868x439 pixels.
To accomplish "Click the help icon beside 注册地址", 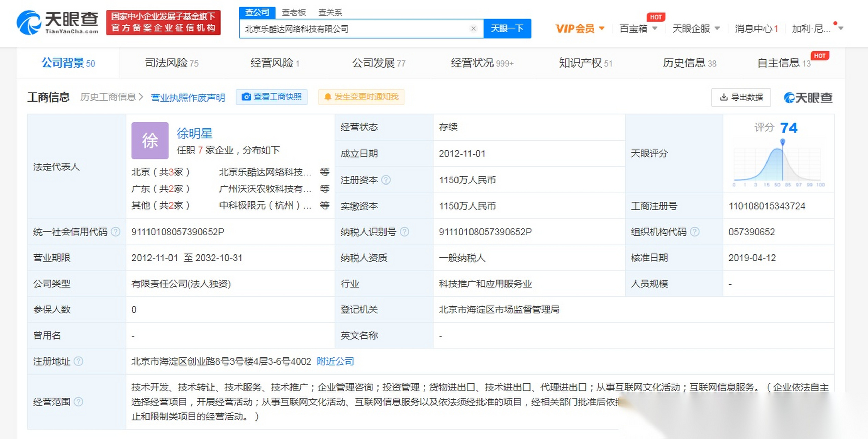I will pos(79,361).
